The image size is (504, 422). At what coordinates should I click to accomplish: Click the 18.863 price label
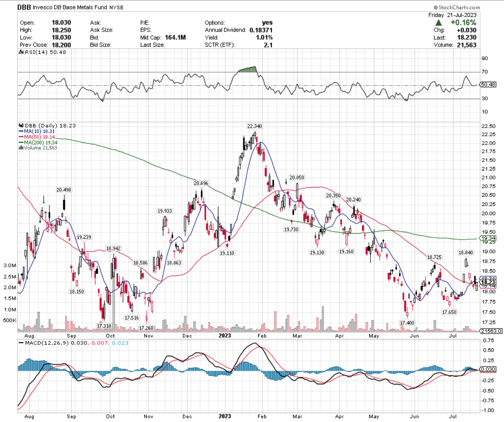pos(174,263)
